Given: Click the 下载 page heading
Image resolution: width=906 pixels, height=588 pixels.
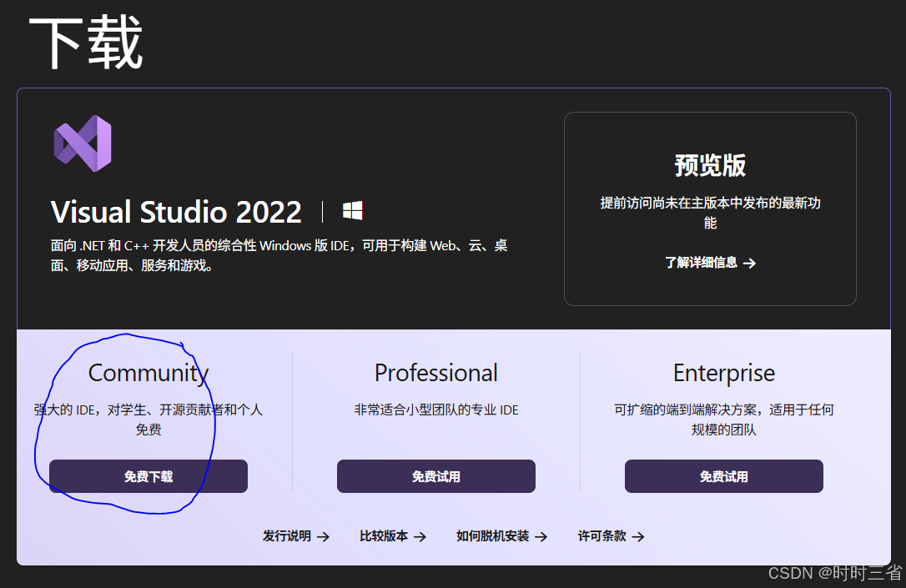Looking at the screenshot, I should [86, 43].
